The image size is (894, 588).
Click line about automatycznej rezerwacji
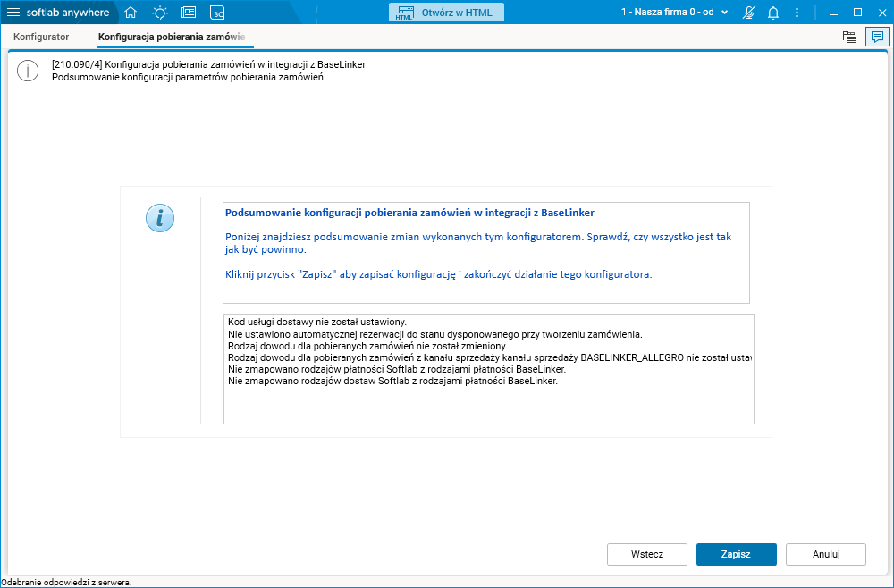click(435, 334)
